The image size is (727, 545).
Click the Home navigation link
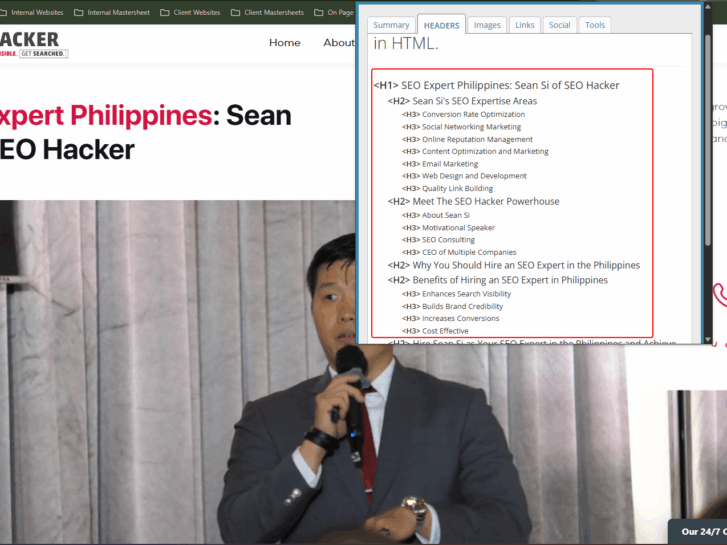(285, 43)
